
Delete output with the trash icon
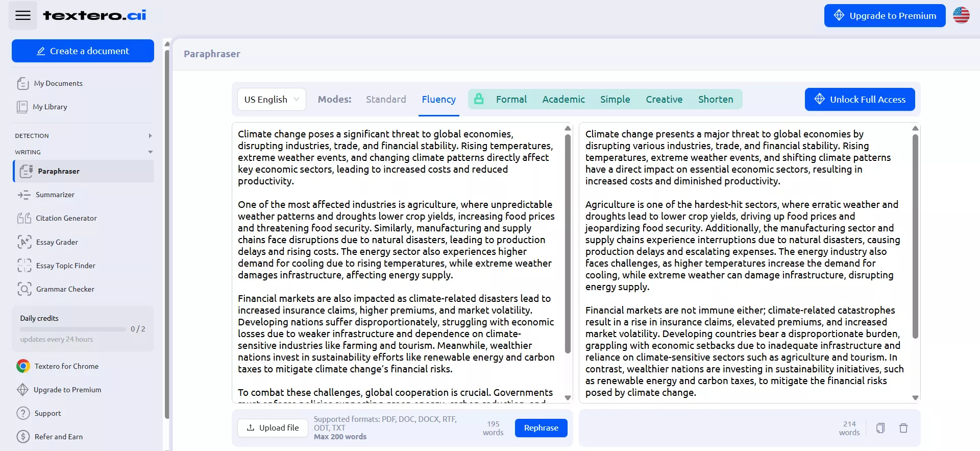tap(903, 428)
